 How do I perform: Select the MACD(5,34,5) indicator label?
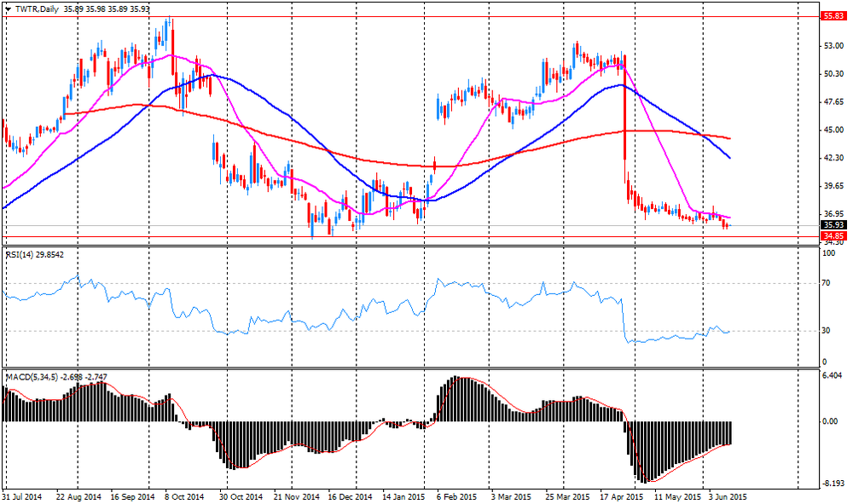point(56,377)
